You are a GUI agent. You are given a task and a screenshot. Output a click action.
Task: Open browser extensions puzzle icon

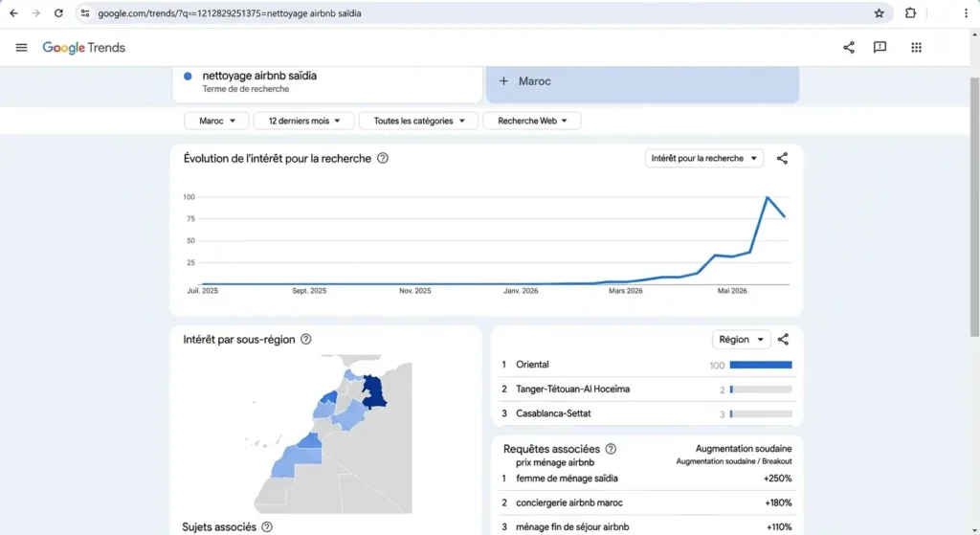click(x=910, y=13)
